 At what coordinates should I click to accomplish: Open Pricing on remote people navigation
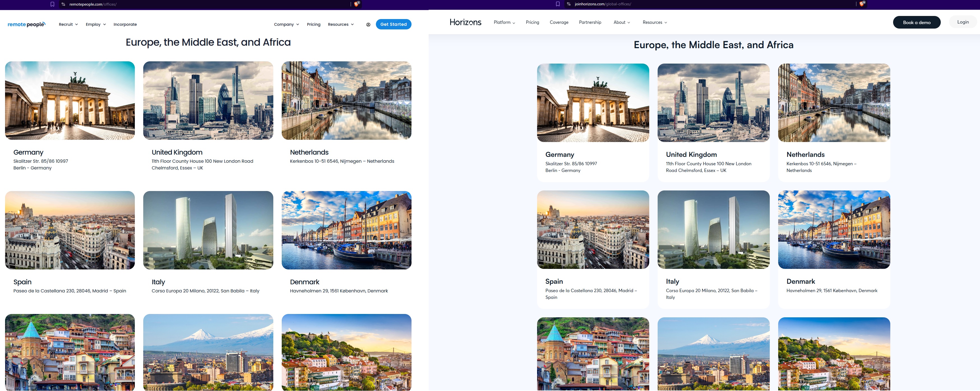[x=313, y=24]
